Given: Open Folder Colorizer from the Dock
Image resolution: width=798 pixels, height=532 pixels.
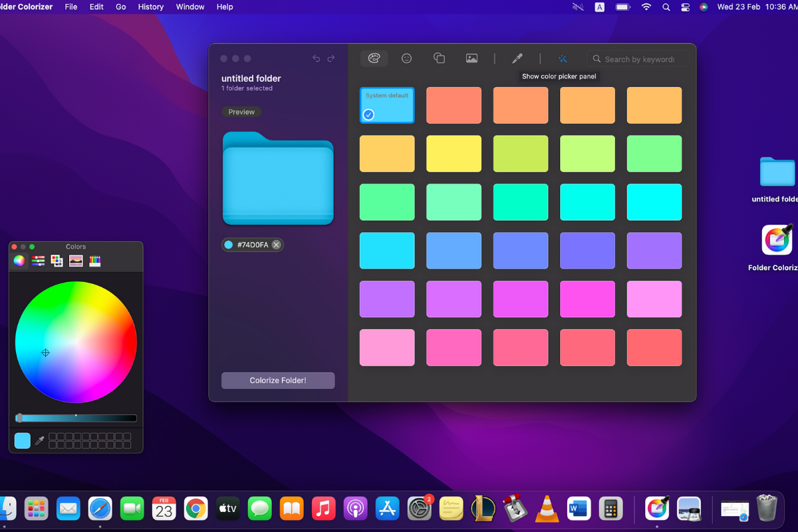Looking at the screenshot, I should coord(658,509).
